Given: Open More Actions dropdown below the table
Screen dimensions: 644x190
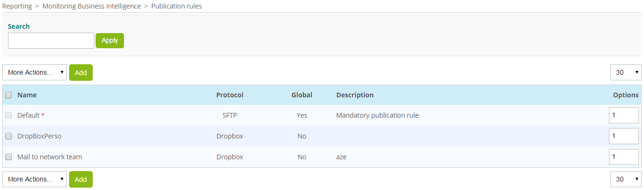Looking at the screenshot, I should (35, 179).
